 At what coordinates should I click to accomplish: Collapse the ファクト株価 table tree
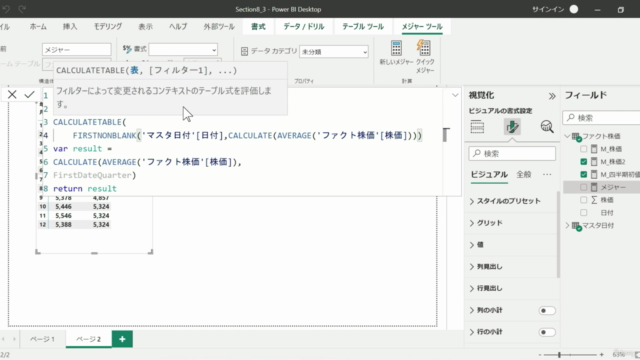pos(567,136)
